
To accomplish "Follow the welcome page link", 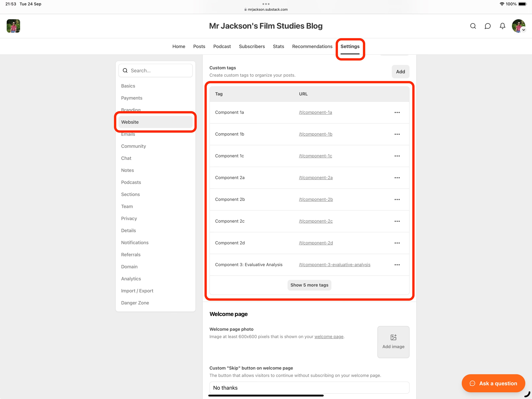I will click(329, 337).
